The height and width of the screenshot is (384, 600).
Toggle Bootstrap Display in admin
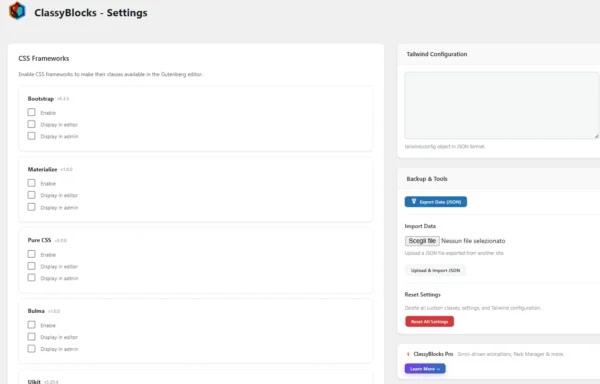31,136
